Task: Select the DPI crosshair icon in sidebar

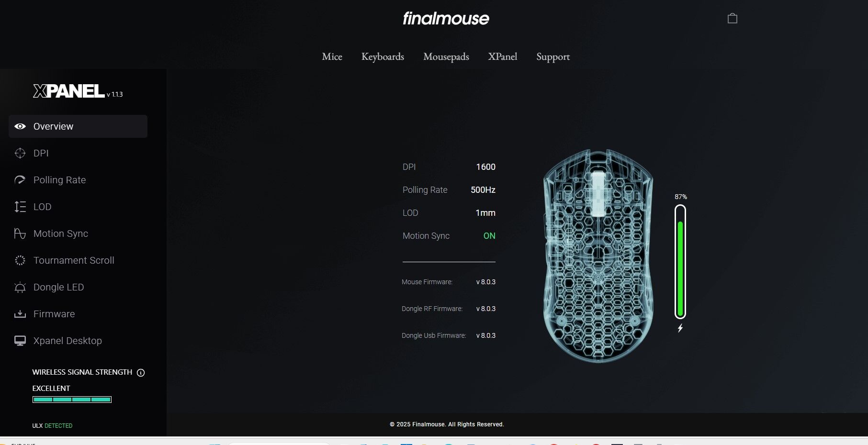Action: (20, 153)
